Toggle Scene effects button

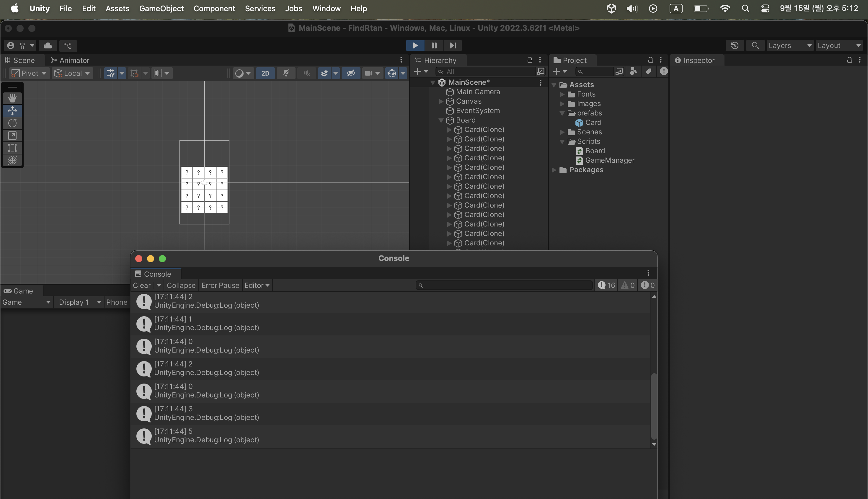324,73
